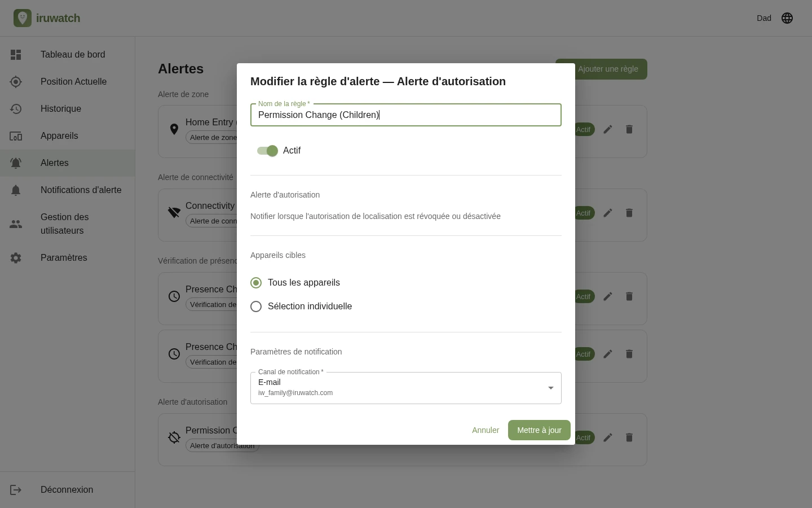Click the Déconnexion logout icon
812x508 pixels.
16,490
